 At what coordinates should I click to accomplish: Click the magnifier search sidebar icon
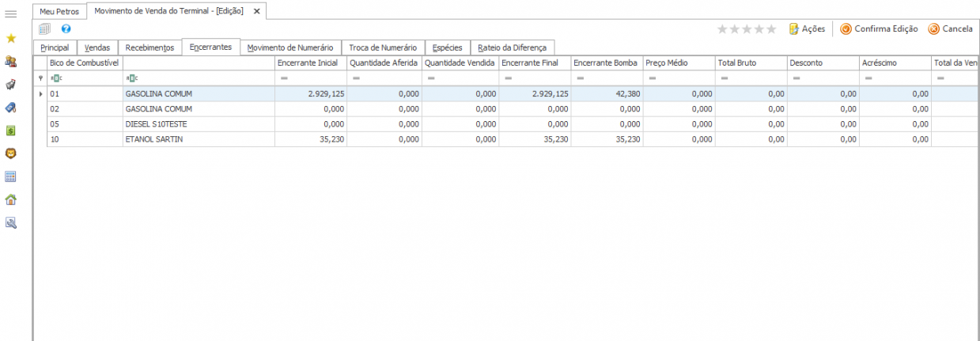(x=11, y=223)
